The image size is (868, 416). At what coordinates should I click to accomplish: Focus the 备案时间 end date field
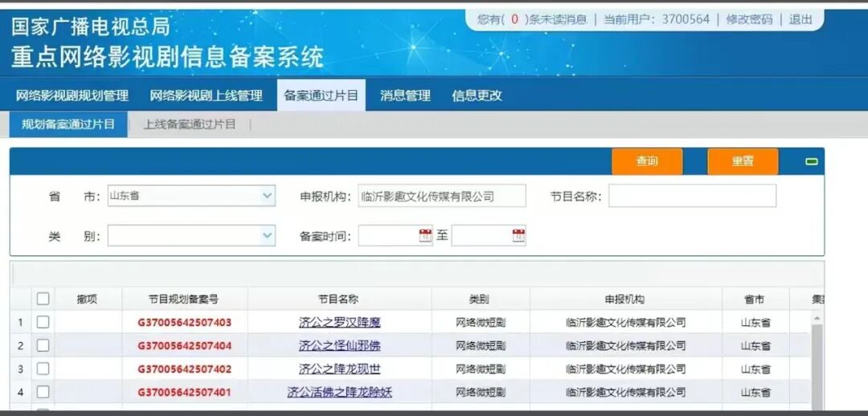click(489, 236)
